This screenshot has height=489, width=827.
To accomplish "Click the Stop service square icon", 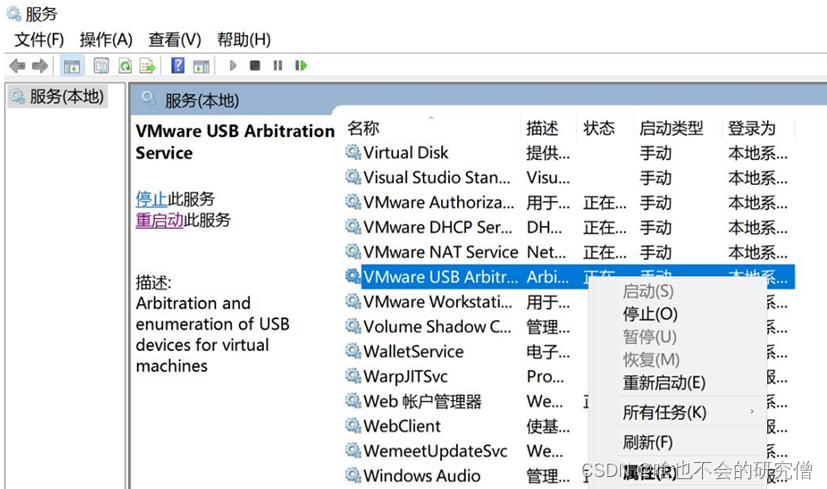I will click(255, 65).
